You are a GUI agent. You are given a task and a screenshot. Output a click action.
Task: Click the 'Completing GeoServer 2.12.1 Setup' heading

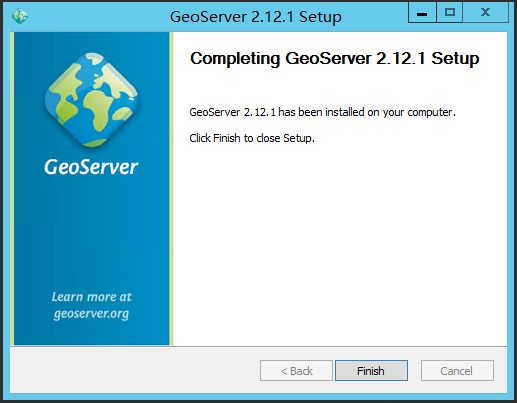pos(334,59)
